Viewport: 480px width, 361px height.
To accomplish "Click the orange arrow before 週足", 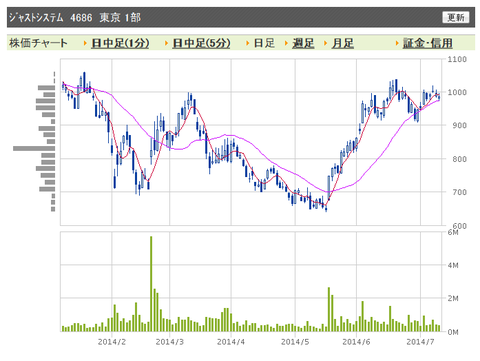I will click(287, 43).
